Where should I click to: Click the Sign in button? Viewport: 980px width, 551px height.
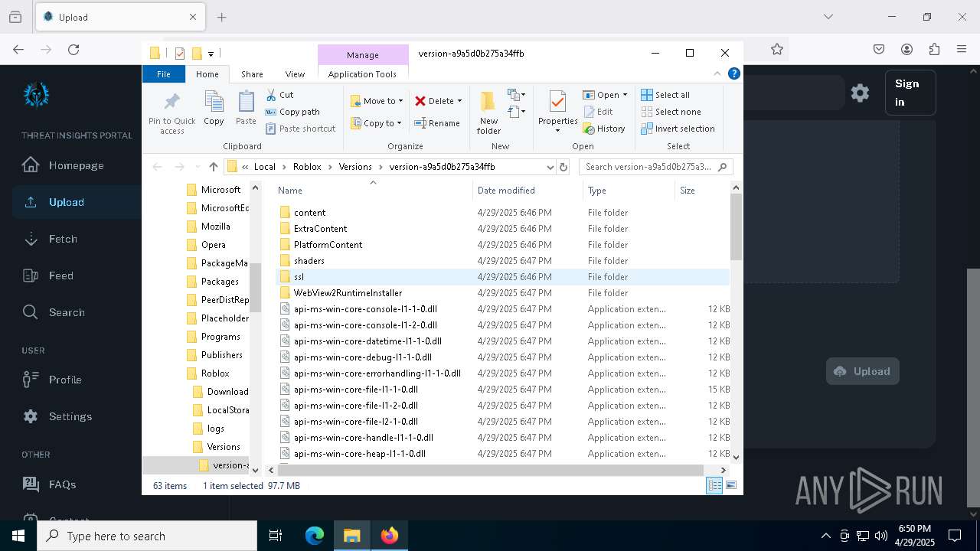[910, 93]
